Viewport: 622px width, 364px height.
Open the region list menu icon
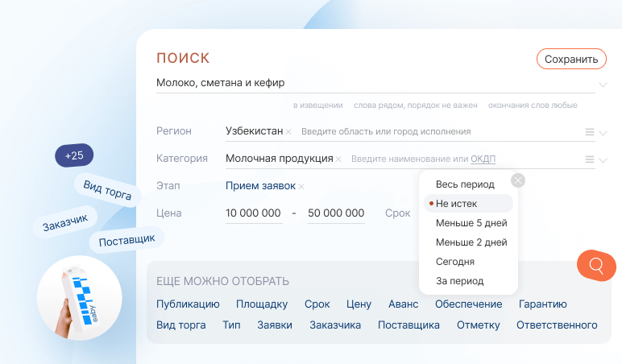[590, 132]
